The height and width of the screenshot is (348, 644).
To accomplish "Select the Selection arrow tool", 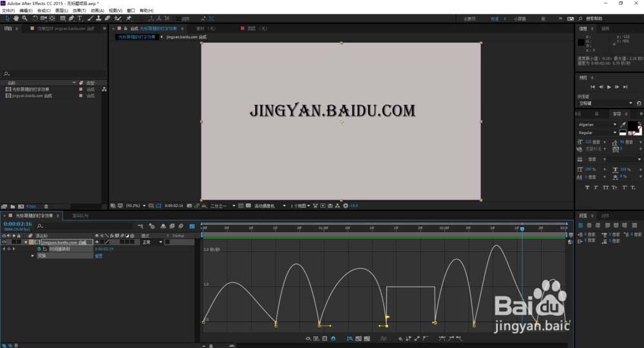I will coord(7,19).
